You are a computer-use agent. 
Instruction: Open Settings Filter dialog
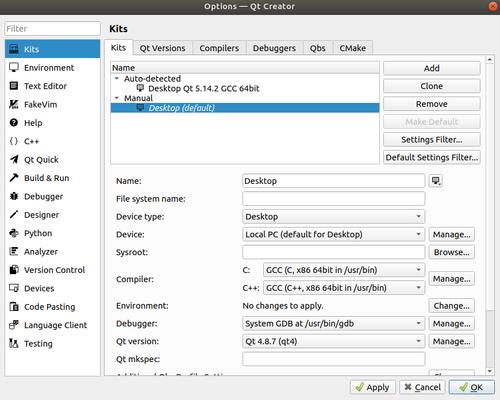click(x=432, y=140)
